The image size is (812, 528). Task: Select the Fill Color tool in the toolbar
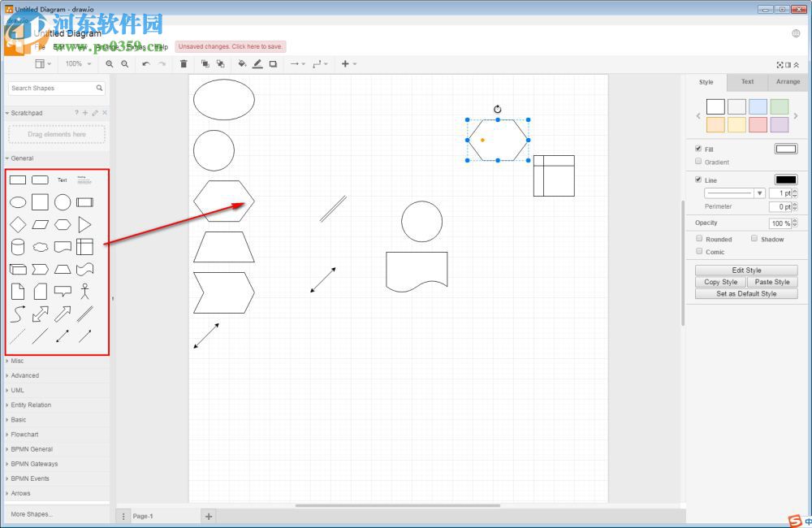(242, 63)
